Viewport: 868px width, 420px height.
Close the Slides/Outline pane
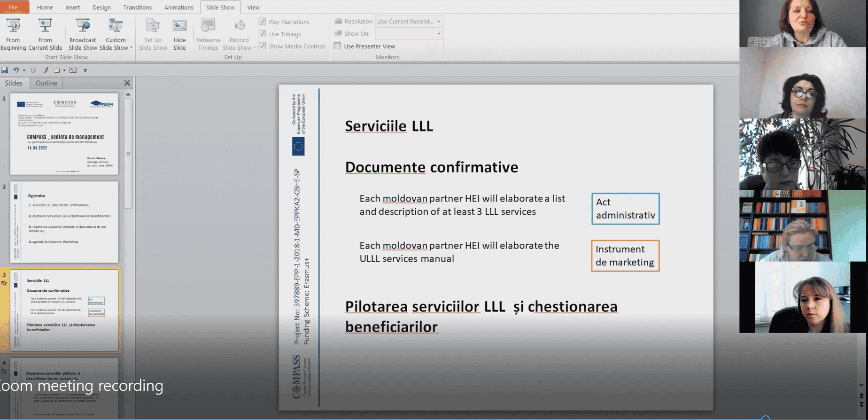[127, 83]
